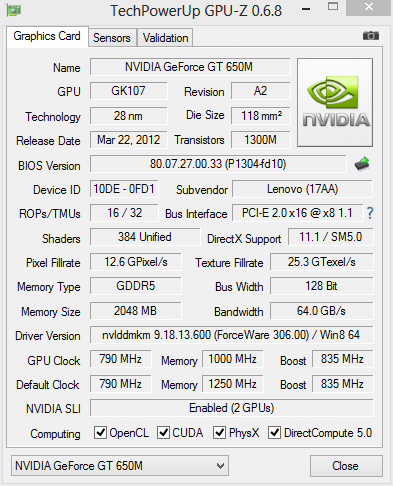This screenshot has height=486, width=393.
Task: Click the bus interface question mark
Action: [x=370, y=213]
